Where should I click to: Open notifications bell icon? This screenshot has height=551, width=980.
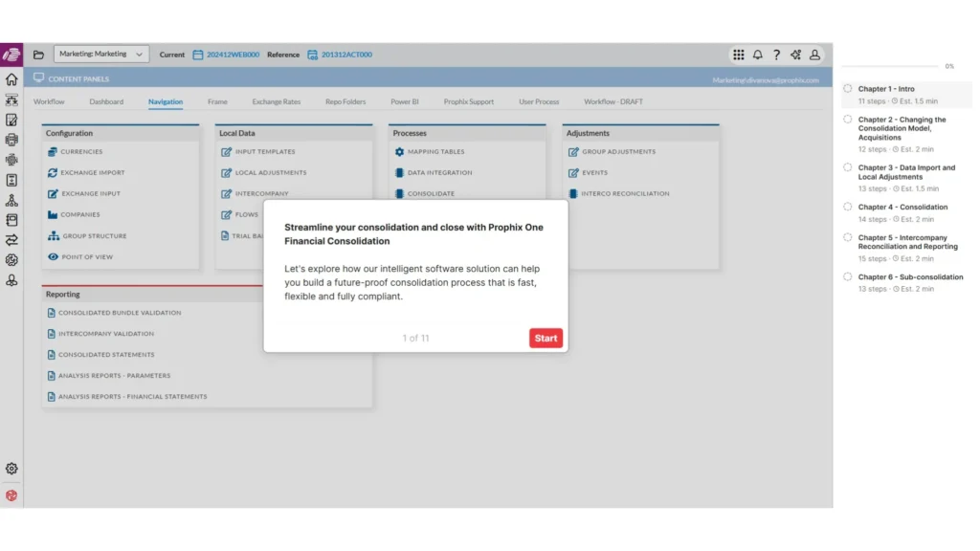tap(758, 55)
